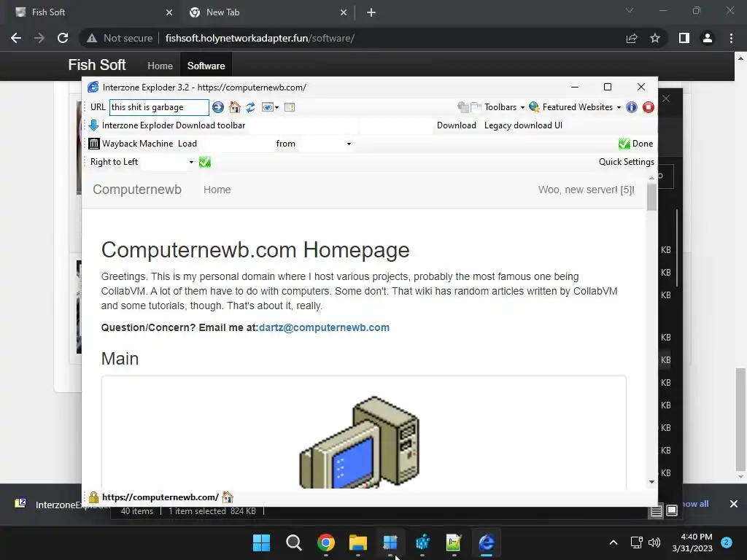Click the Interzone Exploder page scrollbar thumb

point(651,196)
